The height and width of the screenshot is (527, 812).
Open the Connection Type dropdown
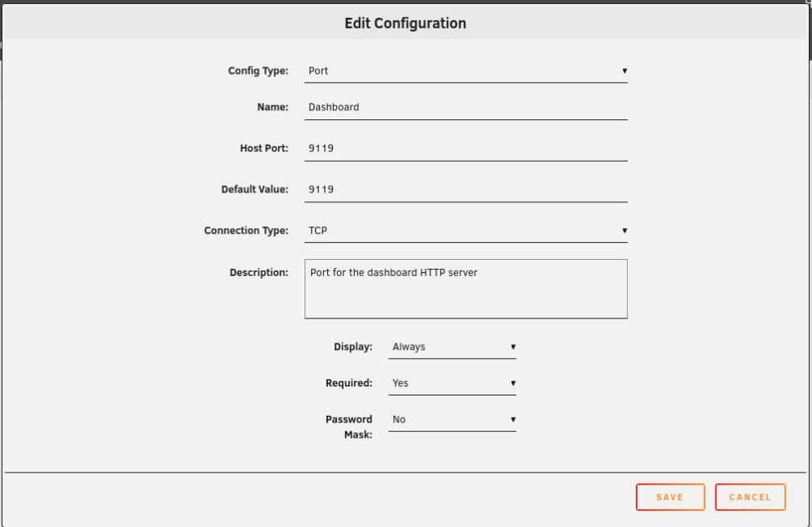(465, 231)
